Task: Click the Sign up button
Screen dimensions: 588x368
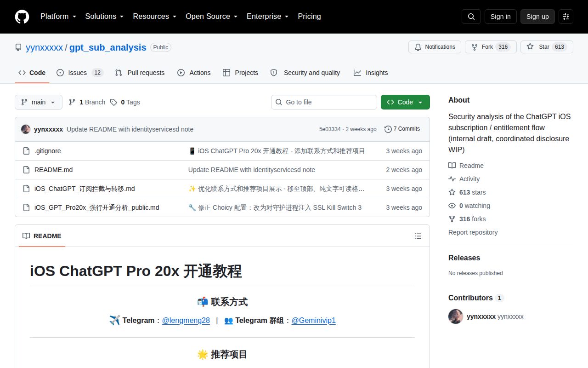Action: [537, 17]
